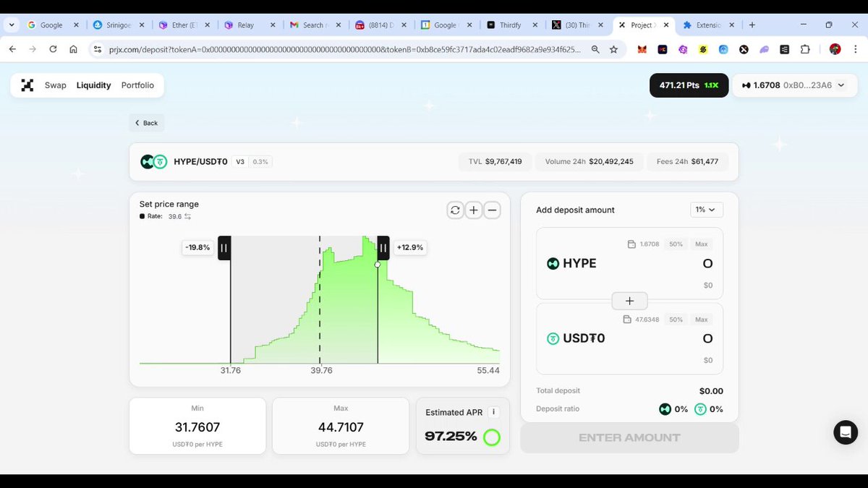Open the browser Extensions puzzle icon
The height and width of the screenshot is (488, 868).
click(x=805, y=49)
